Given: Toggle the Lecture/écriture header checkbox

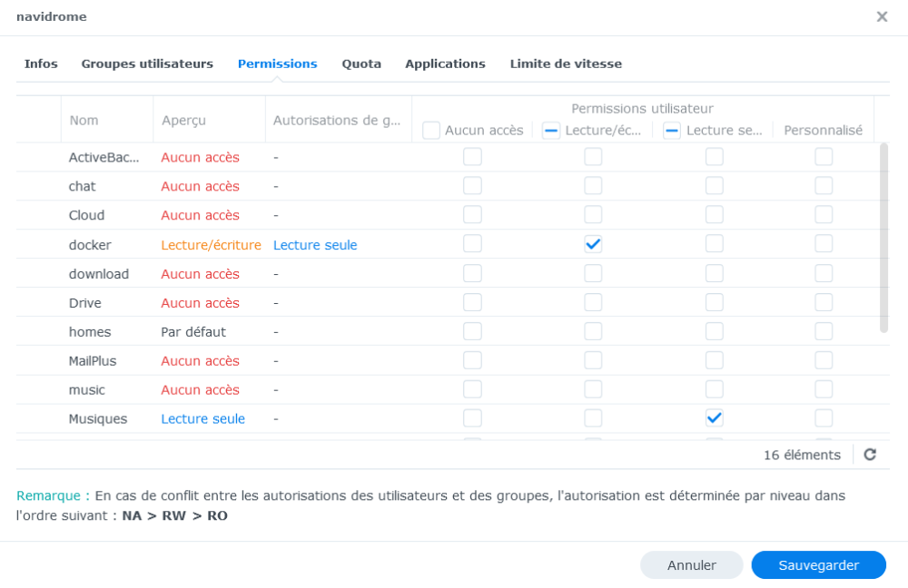Looking at the screenshot, I should point(551,131).
